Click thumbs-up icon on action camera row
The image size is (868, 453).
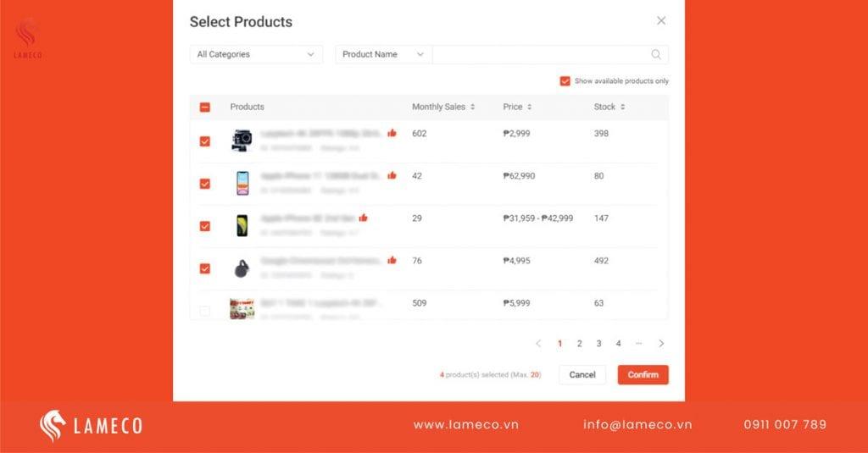[x=392, y=133]
